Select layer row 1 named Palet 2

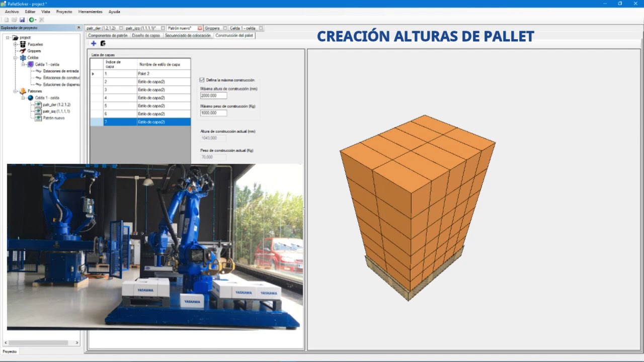(x=140, y=74)
